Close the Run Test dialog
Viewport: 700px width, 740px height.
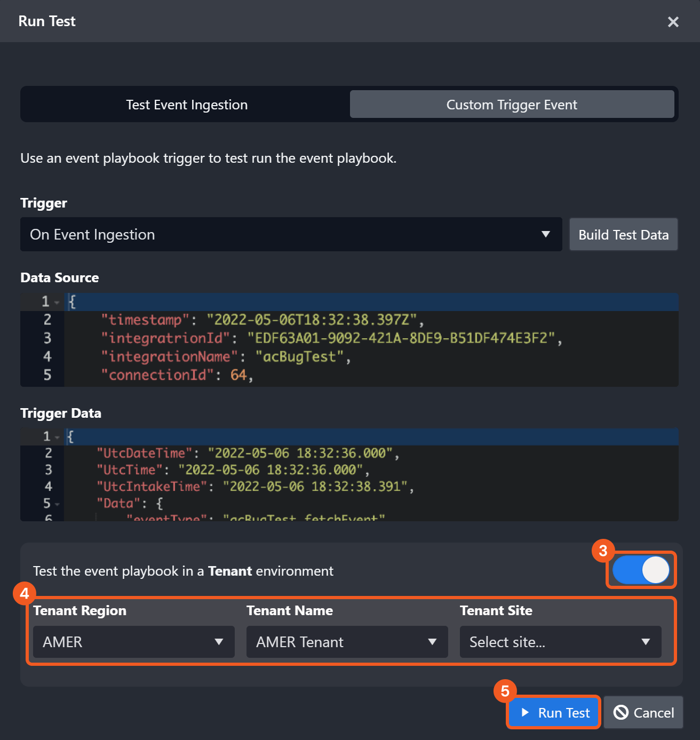tap(673, 22)
